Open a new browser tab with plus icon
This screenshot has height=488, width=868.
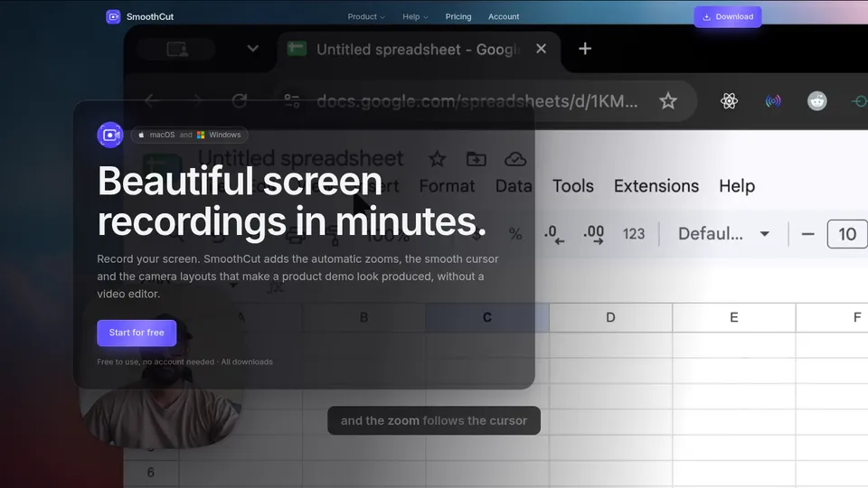tap(585, 49)
